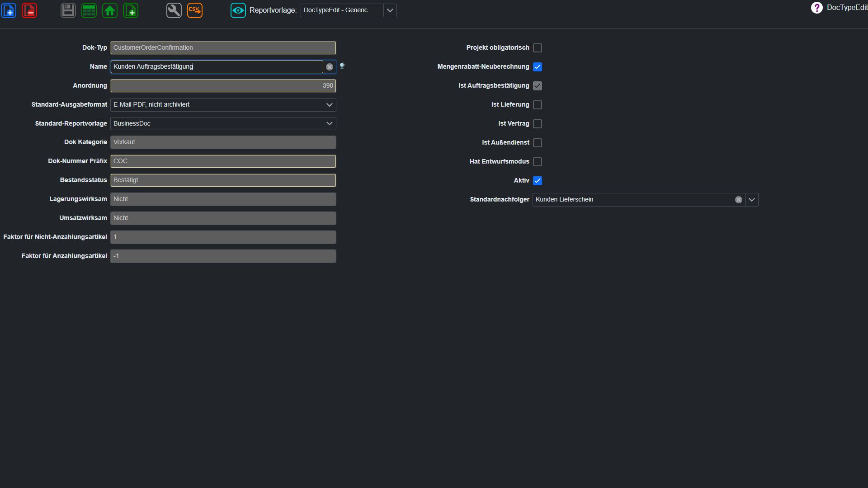Click the grey floppy disk save icon
The height and width of the screenshot is (488, 868).
[x=68, y=10]
